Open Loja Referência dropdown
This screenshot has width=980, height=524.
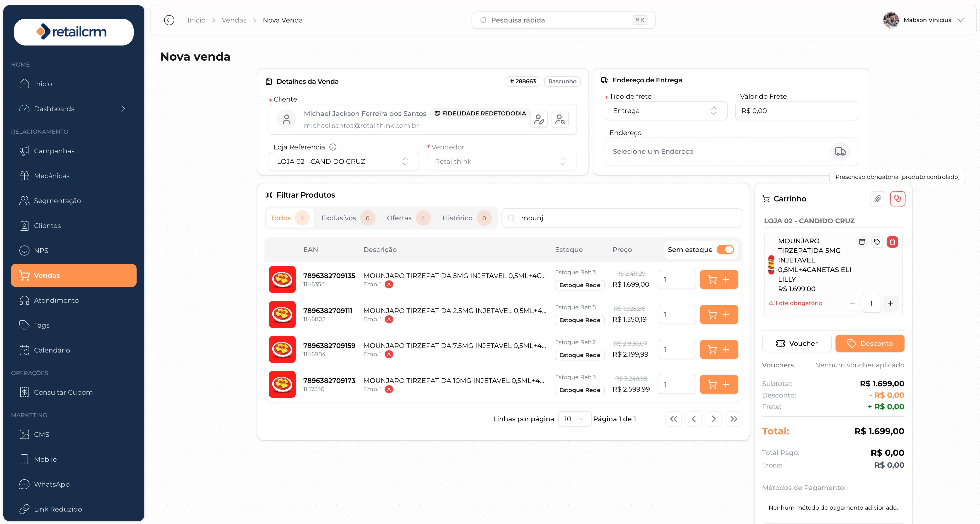coord(344,162)
